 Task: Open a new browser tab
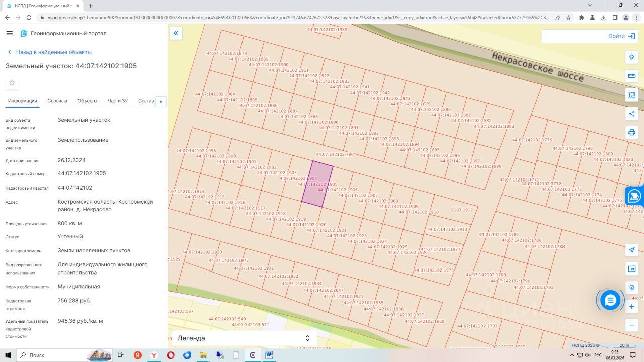(91, 6)
